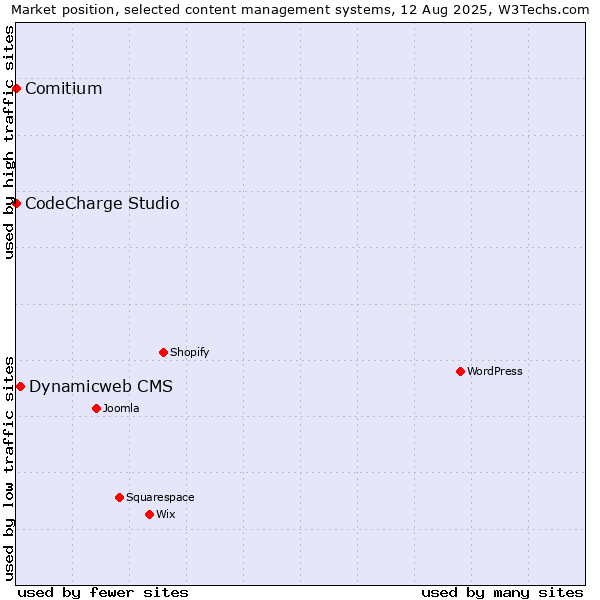Click the Wix red diamond marker
Screen dimensions: 600x600
pyautogui.click(x=150, y=514)
